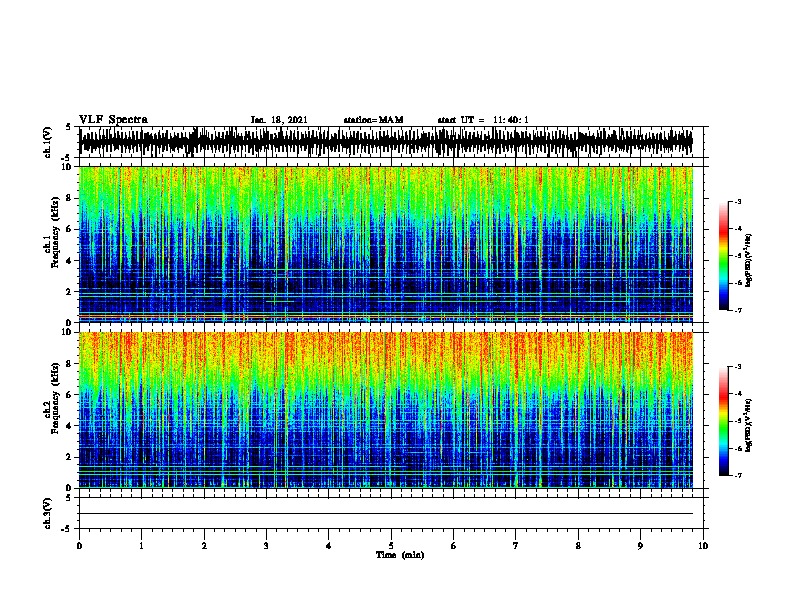Click the "ch.3(V)" axis label
792x612 pixels.
point(48,513)
